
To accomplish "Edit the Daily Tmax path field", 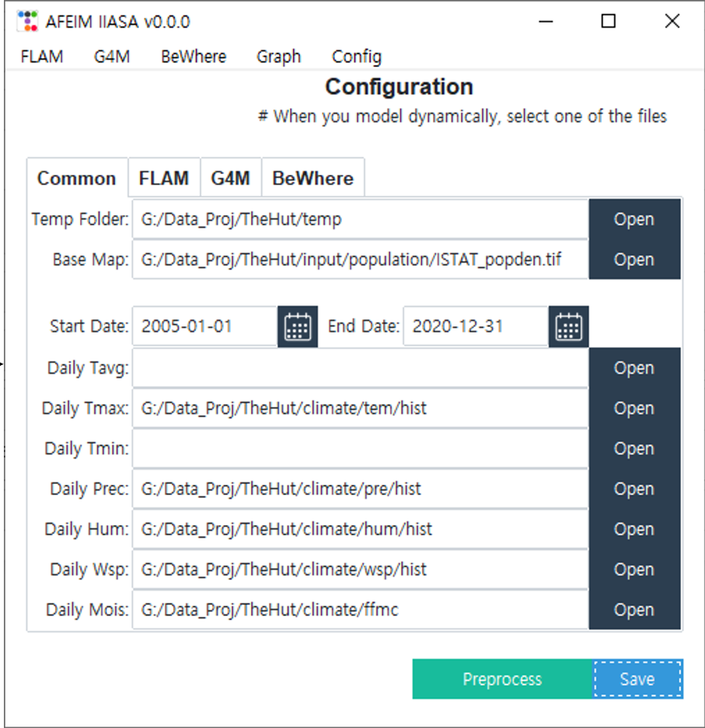I will (361, 408).
